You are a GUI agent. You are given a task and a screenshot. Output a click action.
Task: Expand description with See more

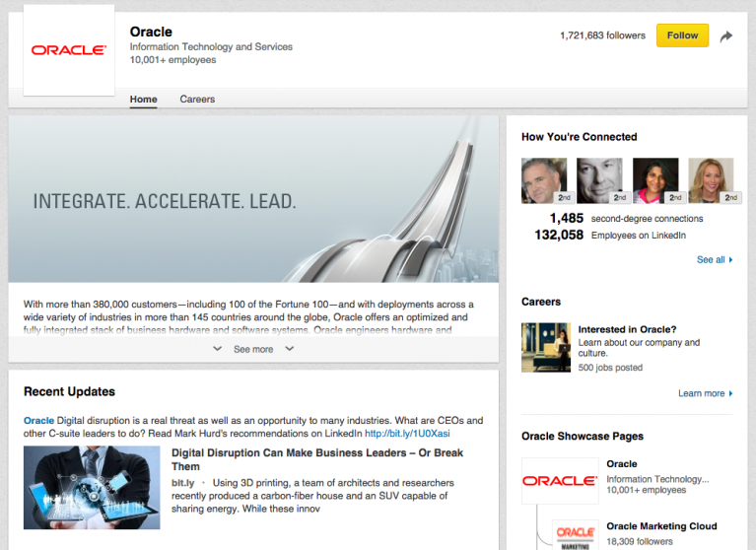[253, 349]
